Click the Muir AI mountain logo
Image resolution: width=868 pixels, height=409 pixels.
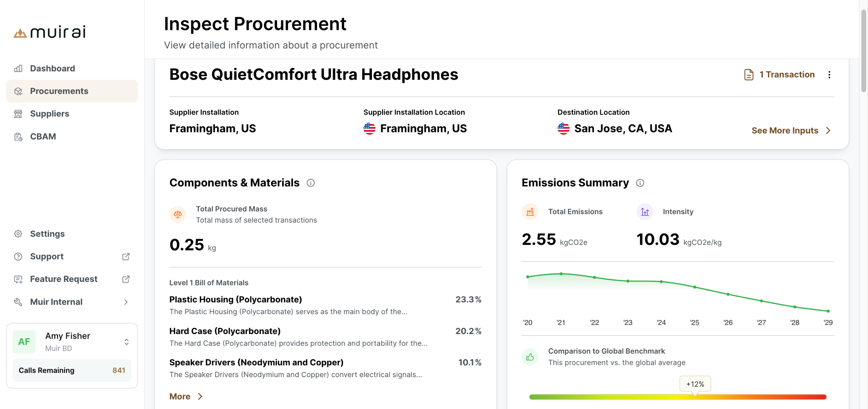(x=20, y=33)
